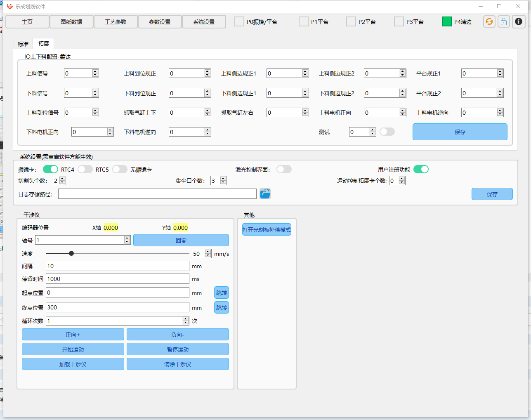
Task: Open the 参数设置 menu tab
Action: coord(160,22)
